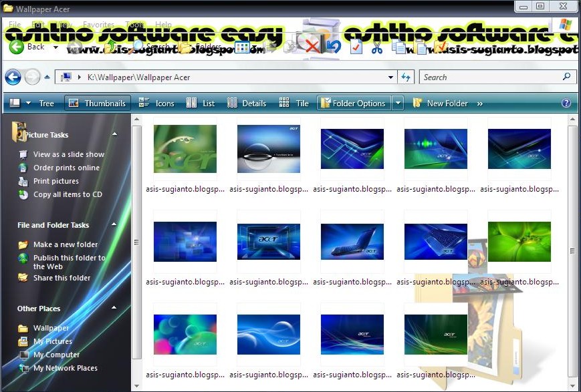Viewport: 581px width, 392px height.
Task: Open the address bar dropdown list
Action: coord(390,77)
